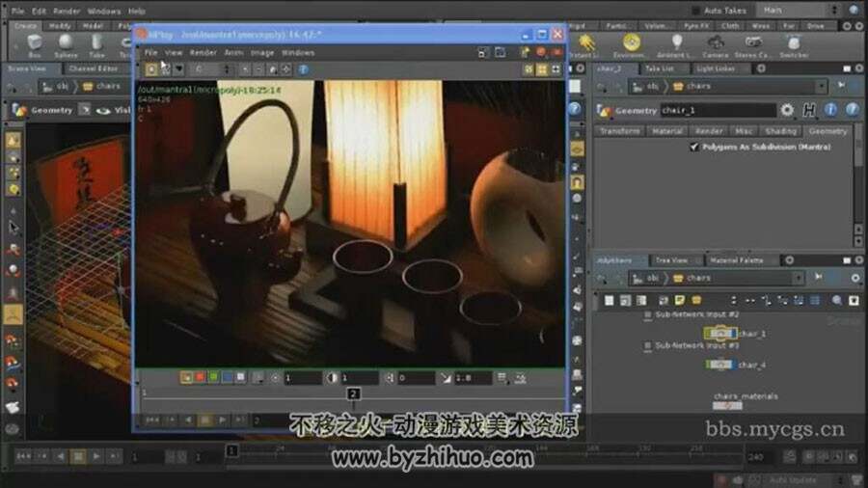Click the Sphere shelf tool
This screenshot has width=868, height=488.
point(66,45)
